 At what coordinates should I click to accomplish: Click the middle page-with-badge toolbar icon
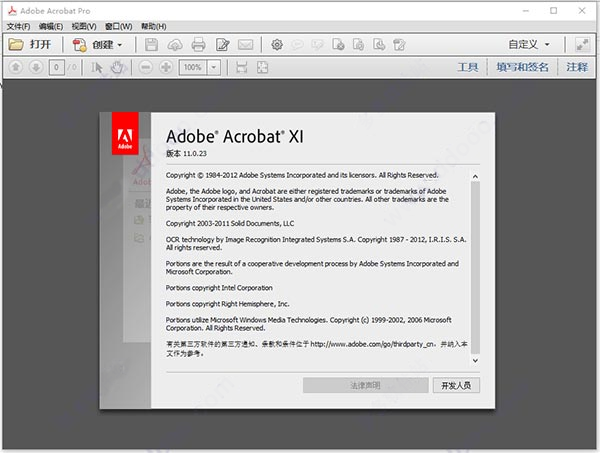point(358,45)
